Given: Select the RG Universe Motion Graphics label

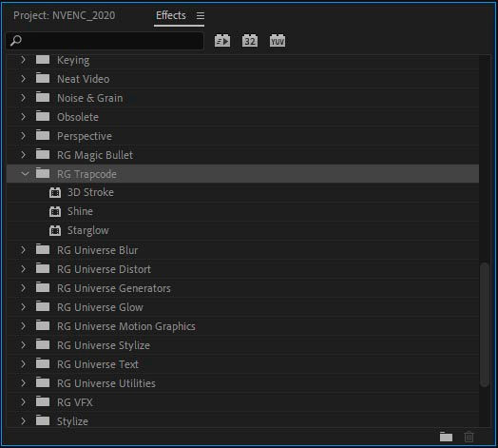Looking at the screenshot, I should click(x=126, y=326).
